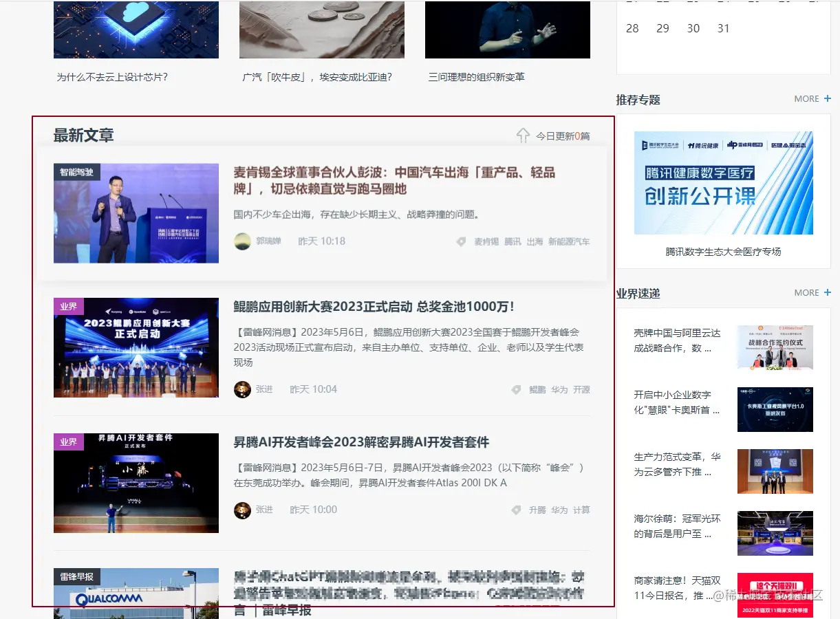This screenshot has height=619, width=840.
Task: Open the 麦肯锡 speaker article thumbnail
Action: pyautogui.click(x=136, y=213)
